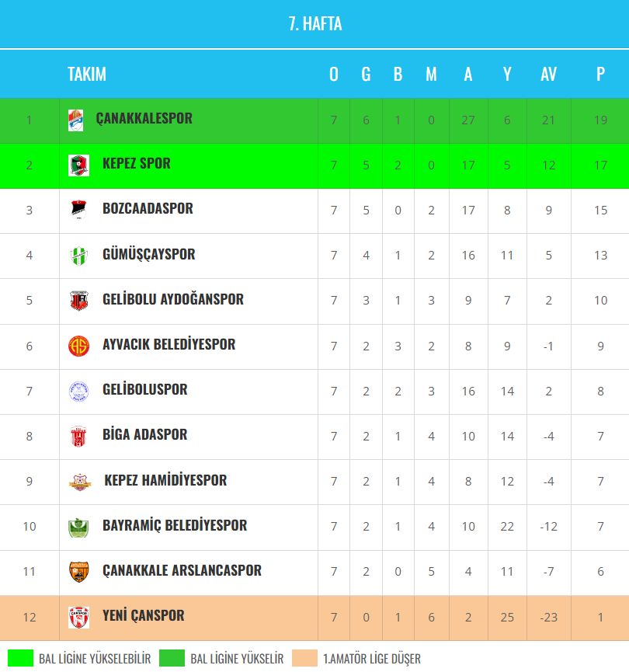The height and width of the screenshot is (672, 629).
Task: Click the Bayramiç Belediyespor team logo
Action: pyautogui.click(x=78, y=527)
